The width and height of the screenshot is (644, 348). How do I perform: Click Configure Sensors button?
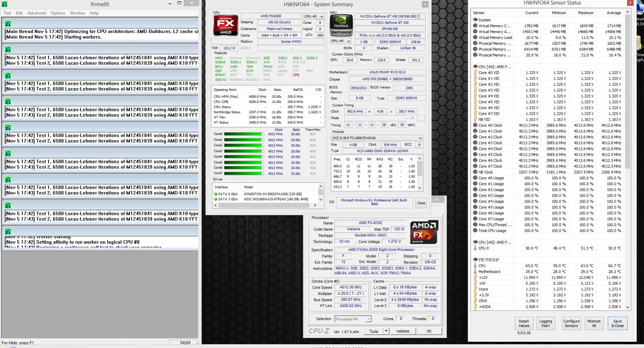(571, 323)
